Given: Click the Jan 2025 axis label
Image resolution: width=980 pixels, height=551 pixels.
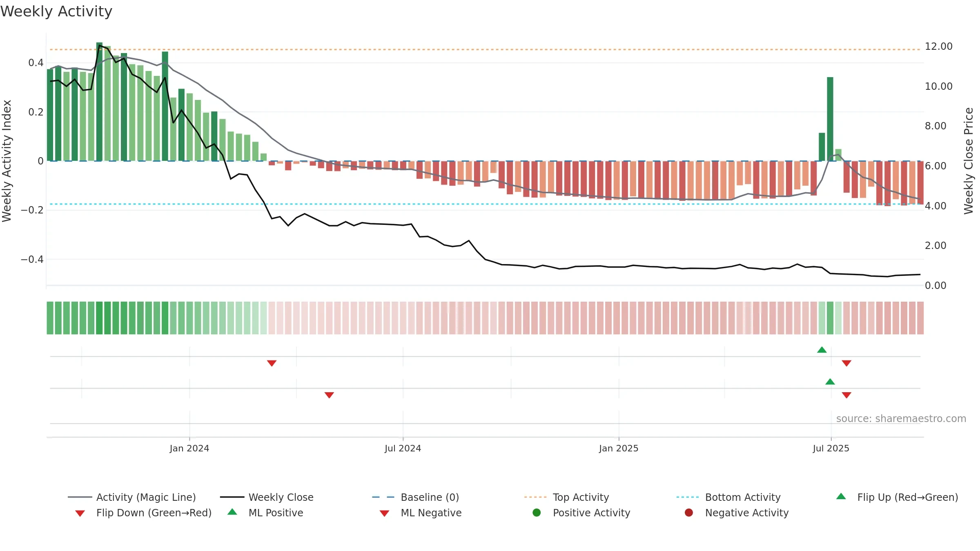Looking at the screenshot, I should point(619,448).
